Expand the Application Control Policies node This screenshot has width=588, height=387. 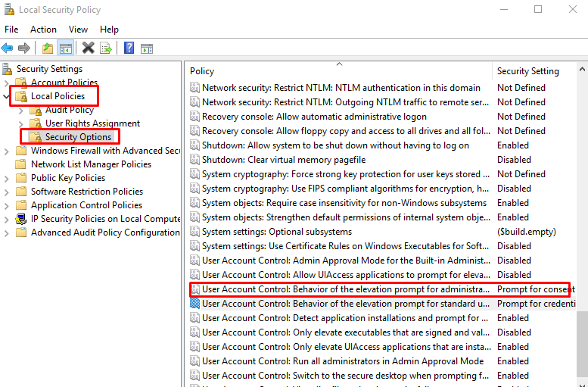[6, 206]
